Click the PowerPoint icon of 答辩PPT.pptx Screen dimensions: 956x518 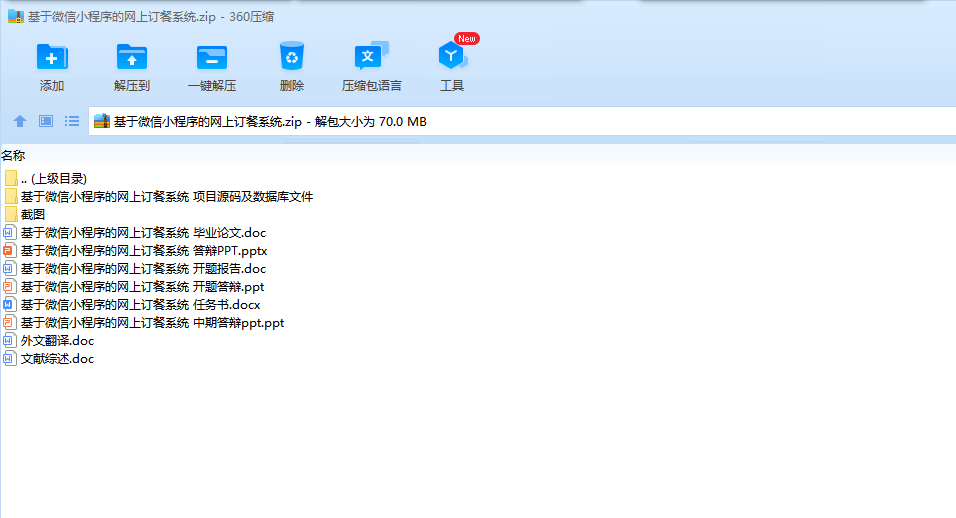point(9,250)
